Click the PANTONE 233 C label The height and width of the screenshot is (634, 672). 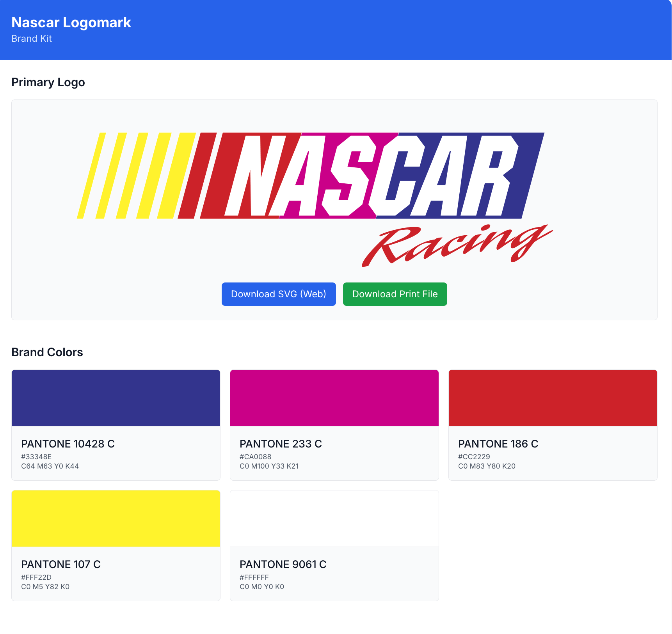coord(281,444)
